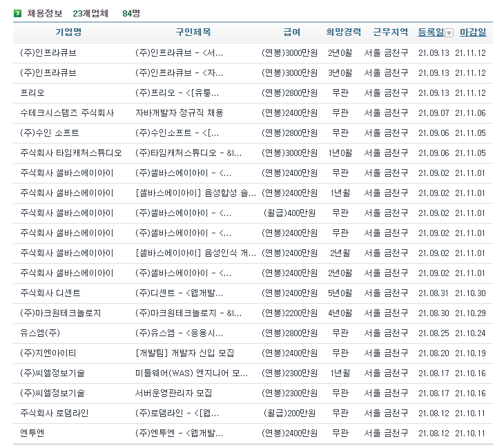
Task: Select 수테크시스템즈 주식회사 company name
Action: click(x=67, y=113)
